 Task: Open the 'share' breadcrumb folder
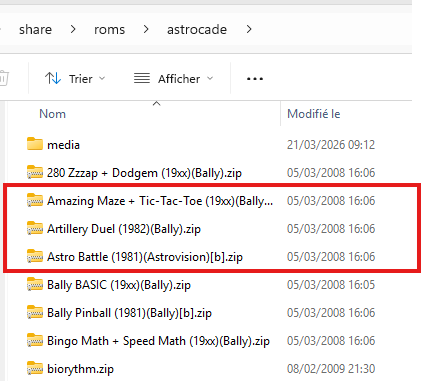coord(35,30)
